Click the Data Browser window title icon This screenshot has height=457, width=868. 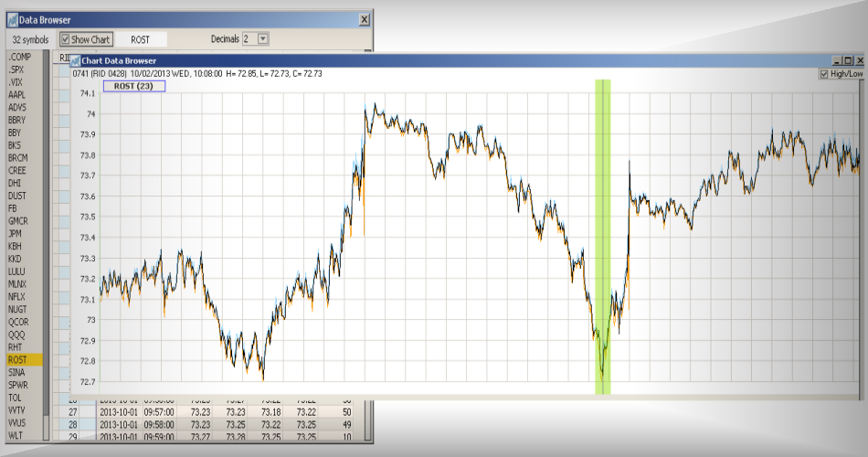[13, 19]
